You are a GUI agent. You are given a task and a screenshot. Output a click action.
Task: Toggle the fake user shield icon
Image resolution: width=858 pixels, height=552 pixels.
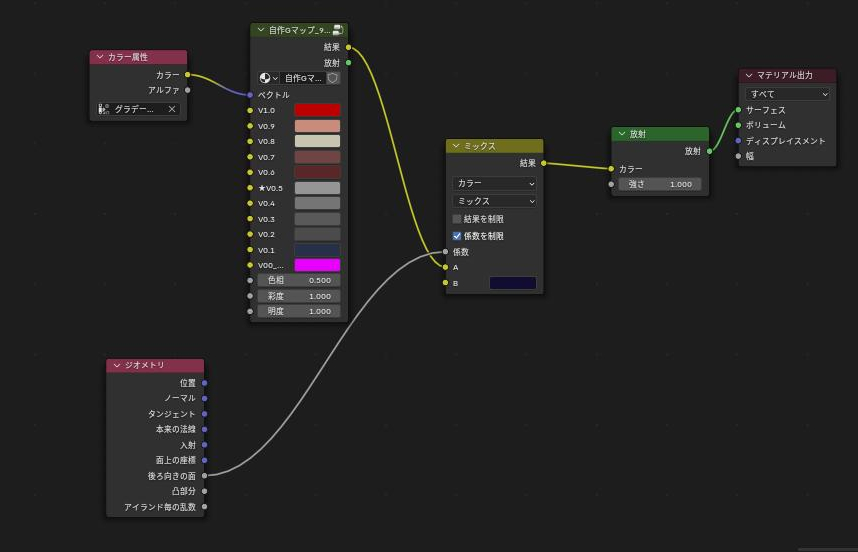333,78
